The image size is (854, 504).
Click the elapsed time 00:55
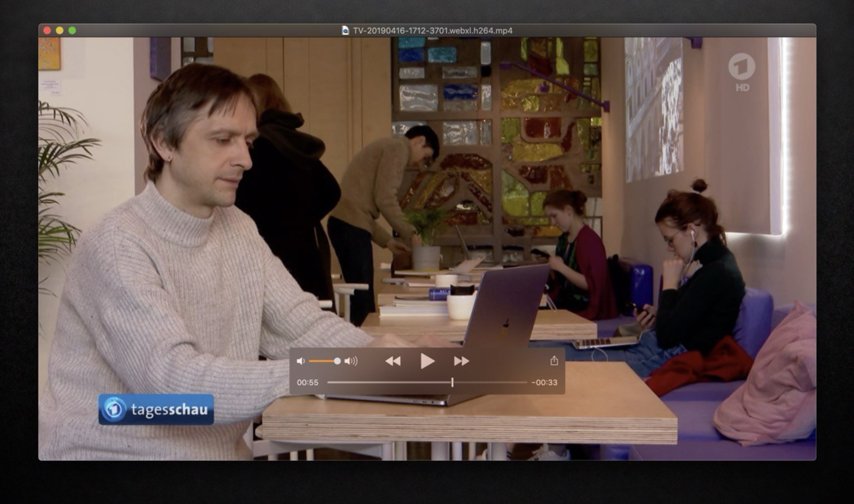[x=308, y=383]
